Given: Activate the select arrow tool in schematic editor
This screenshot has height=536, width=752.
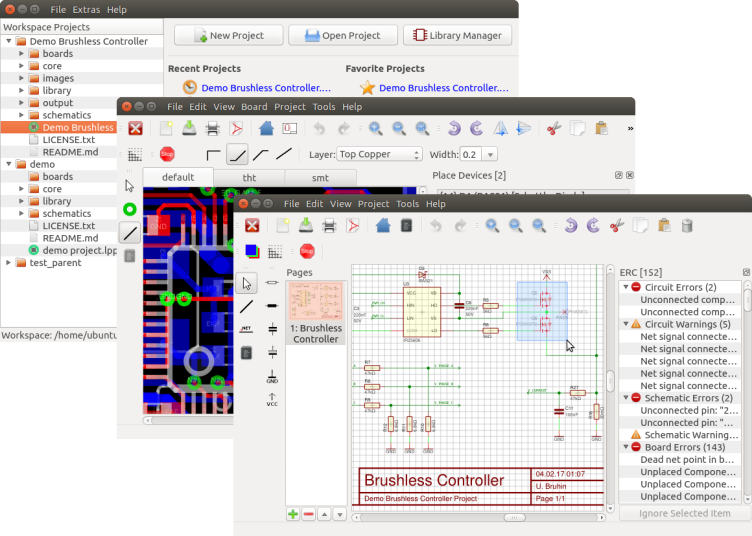Looking at the screenshot, I should pyautogui.click(x=246, y=283).
